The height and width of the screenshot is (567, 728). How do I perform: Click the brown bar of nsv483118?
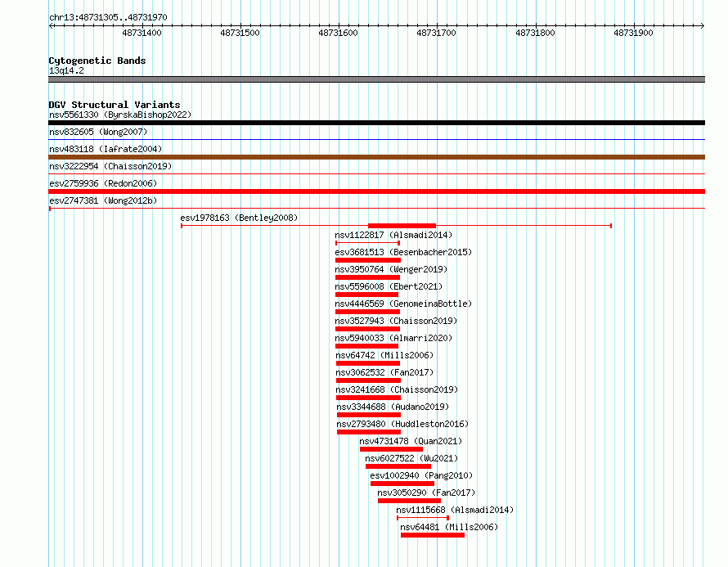376,157
